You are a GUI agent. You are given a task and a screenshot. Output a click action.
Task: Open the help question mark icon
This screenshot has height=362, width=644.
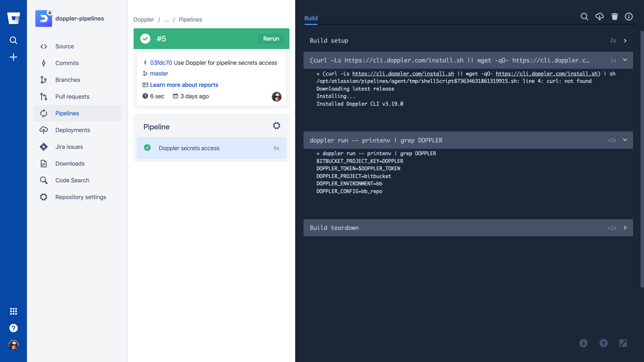13,328
